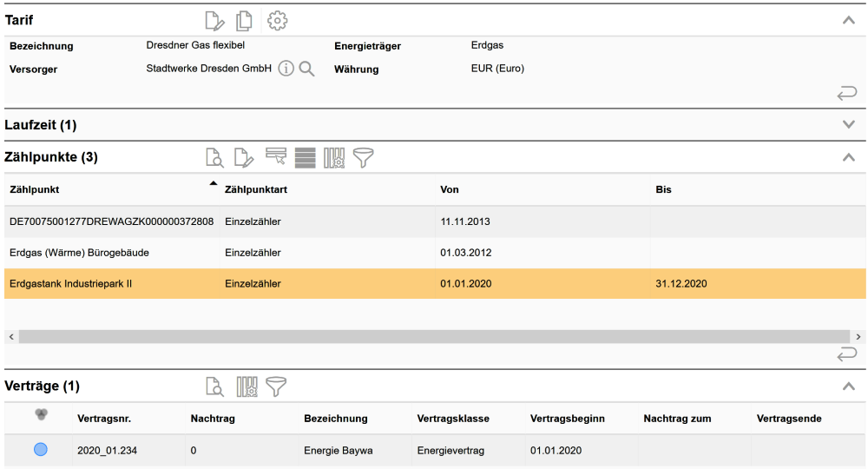Screen dimensions: 868x469
Task: Click the blue status circle of contract 2020_01.234
Action: [41, 450]
